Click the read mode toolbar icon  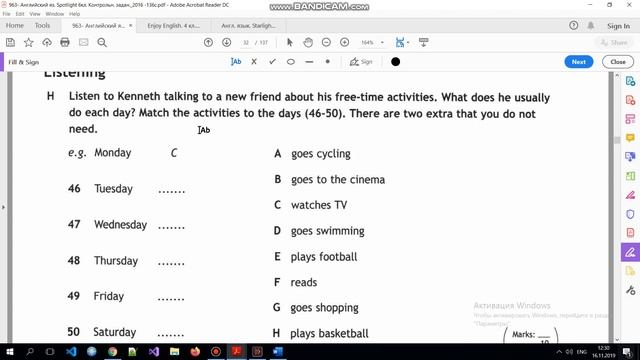coord(424,42)
